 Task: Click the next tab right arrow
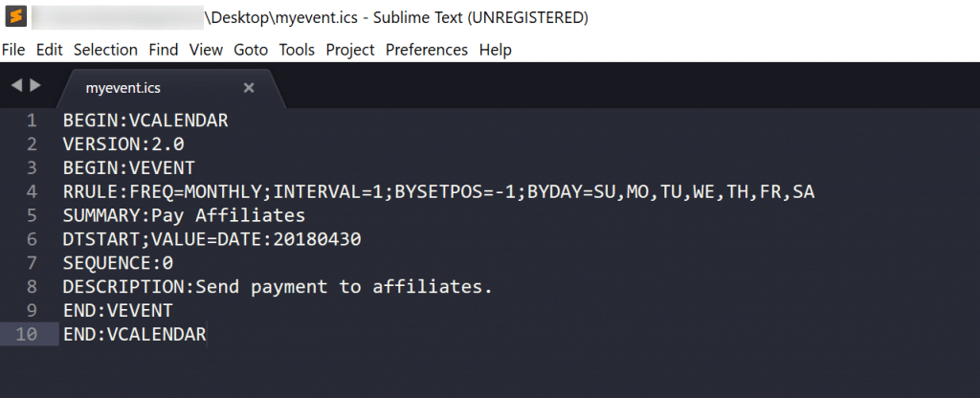(35, 86)
